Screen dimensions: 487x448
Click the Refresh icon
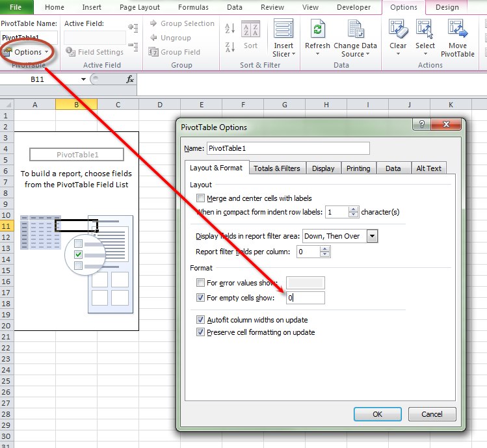[317, 29]
